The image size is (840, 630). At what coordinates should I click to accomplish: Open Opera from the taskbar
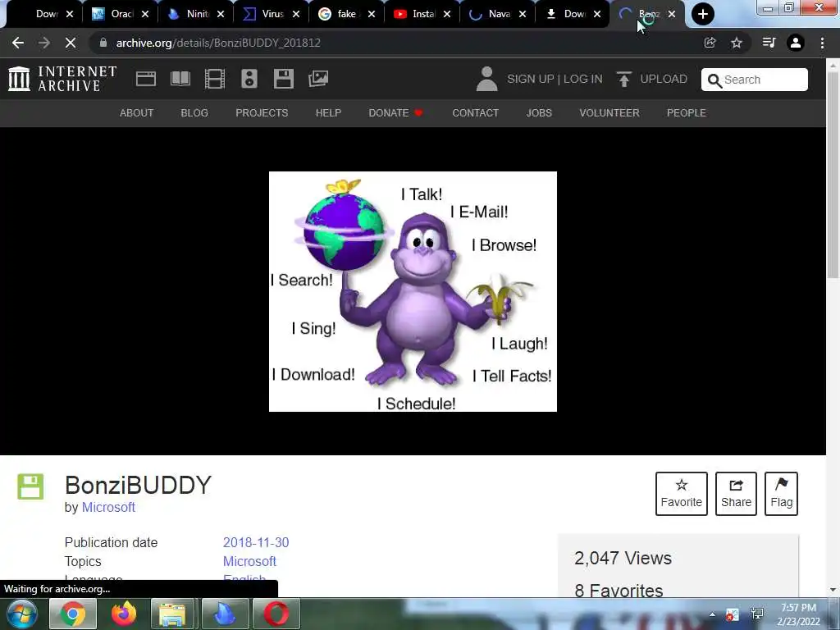click(x=276, y=614)
